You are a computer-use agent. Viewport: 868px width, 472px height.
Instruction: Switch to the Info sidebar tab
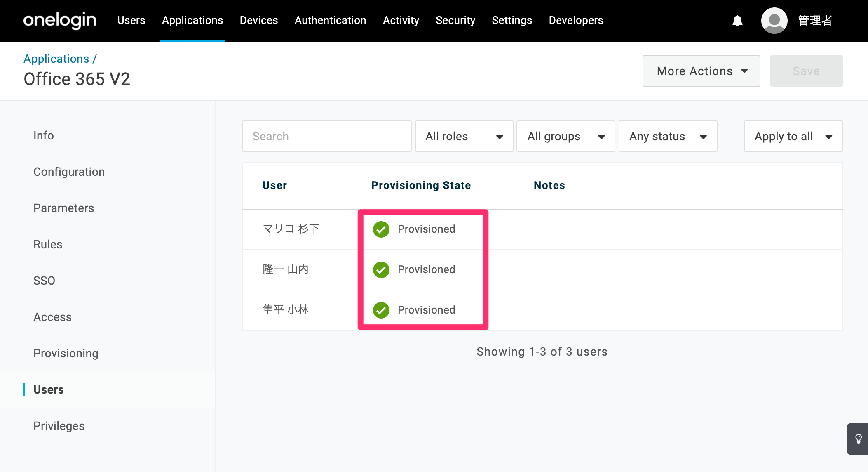coord(44,135)
